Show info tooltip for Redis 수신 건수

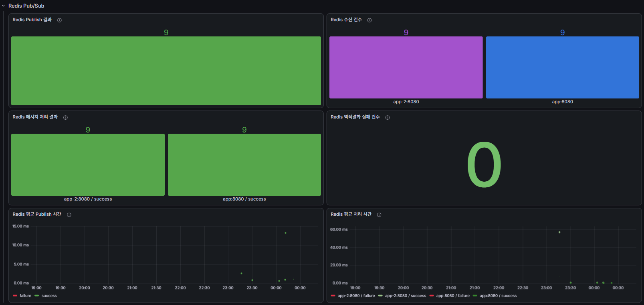[x=369, y=20]
